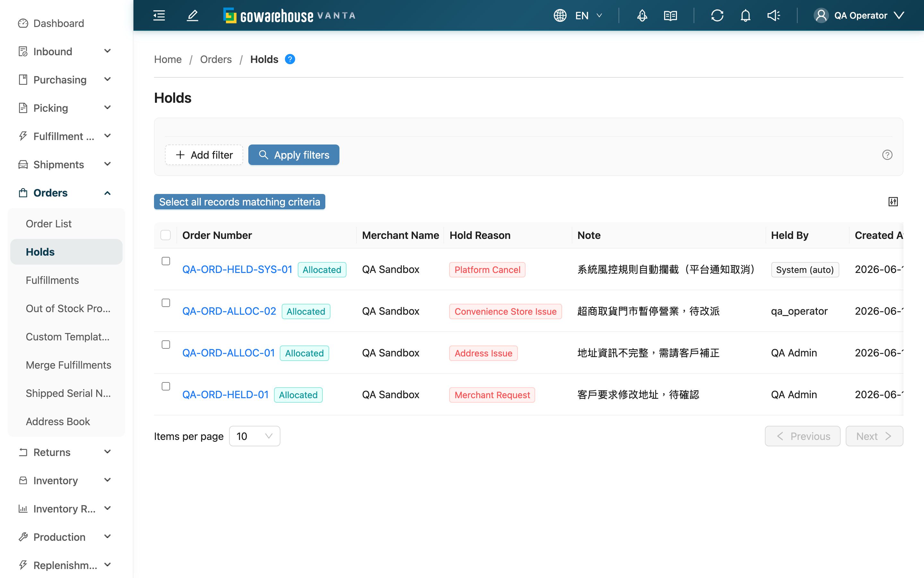Click the Next pagination button
Viewport: 924px width, 578px height.
click(874, 436)
